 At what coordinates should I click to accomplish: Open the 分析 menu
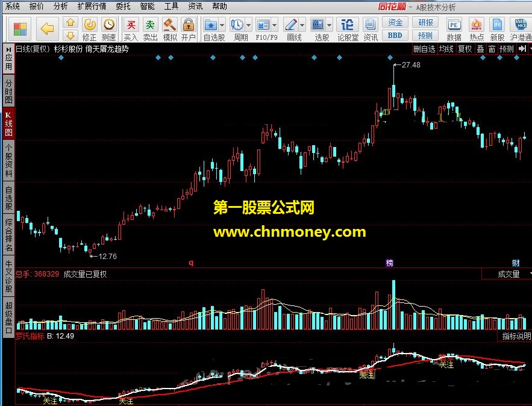61,6
